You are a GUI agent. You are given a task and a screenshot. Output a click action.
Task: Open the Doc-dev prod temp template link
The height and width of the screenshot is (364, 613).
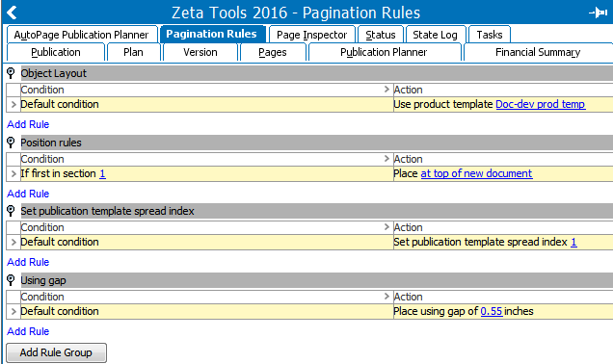pyautogui.click(x=541, y=104)
